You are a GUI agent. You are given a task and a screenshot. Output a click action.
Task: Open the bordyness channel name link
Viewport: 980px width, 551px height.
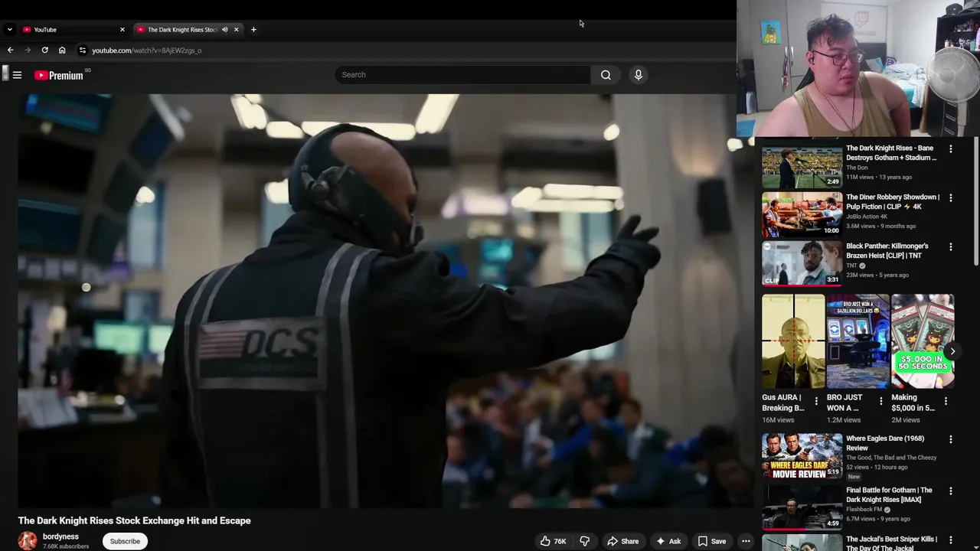(60, 536)
